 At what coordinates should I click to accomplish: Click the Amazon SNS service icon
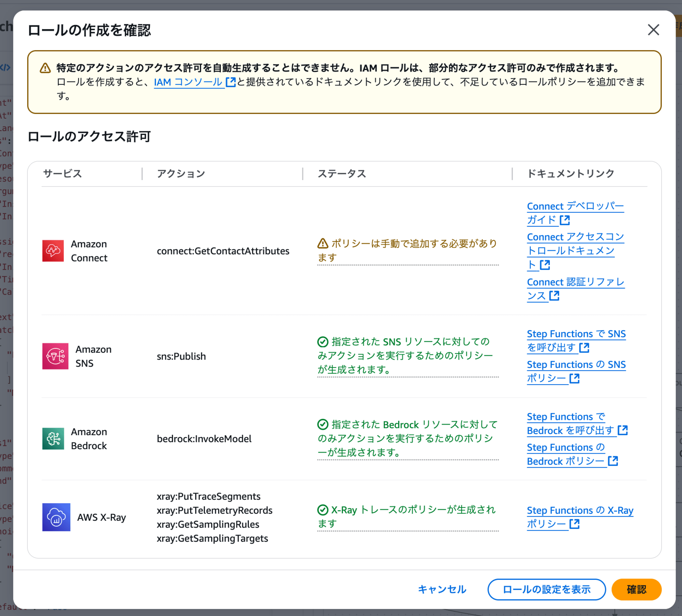point(55,356)
